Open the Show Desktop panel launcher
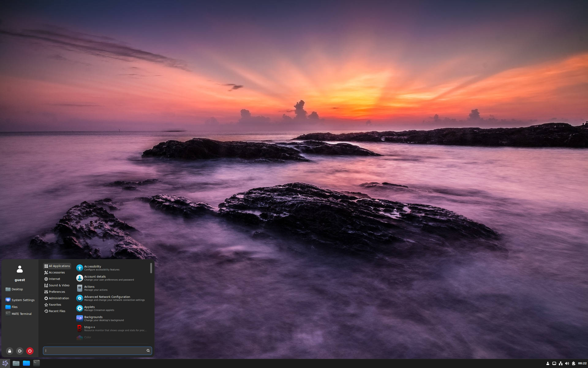The height and width of the screenshot is (368, 588). pyautogui.click(x=16, y=363)
